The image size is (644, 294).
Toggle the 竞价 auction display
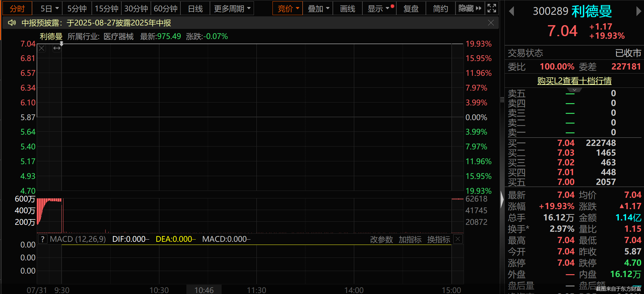(x=288, y=8)
